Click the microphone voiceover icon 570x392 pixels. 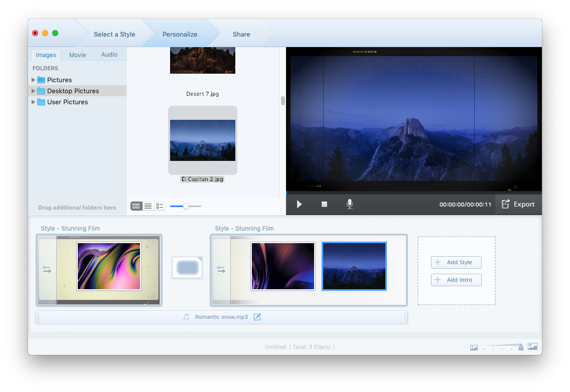click(350, 205)
